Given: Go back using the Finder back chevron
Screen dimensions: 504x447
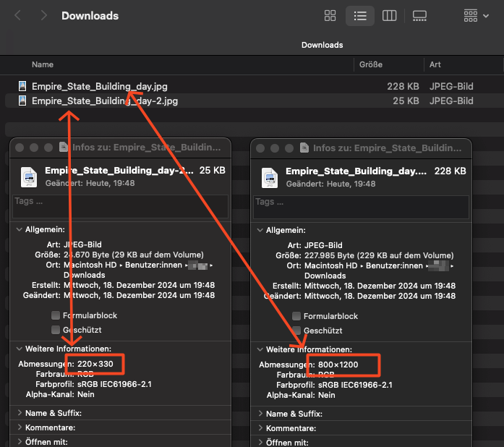Looking at the screenshot, I should click(18, 15).
